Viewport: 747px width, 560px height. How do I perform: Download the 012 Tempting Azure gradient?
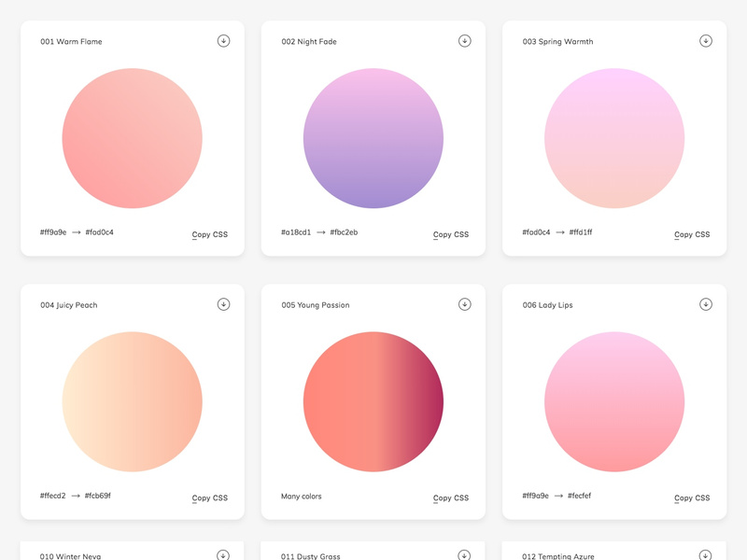(x=705, y=554)
